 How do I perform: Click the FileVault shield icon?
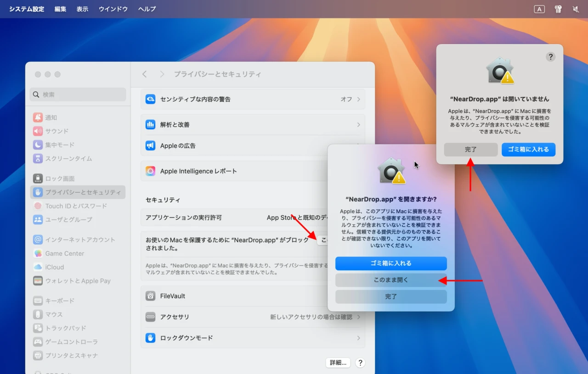pos(150,296)
